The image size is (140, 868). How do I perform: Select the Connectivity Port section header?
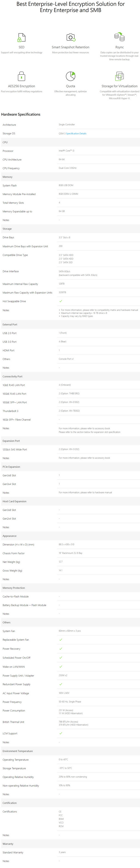click(70, 376)
